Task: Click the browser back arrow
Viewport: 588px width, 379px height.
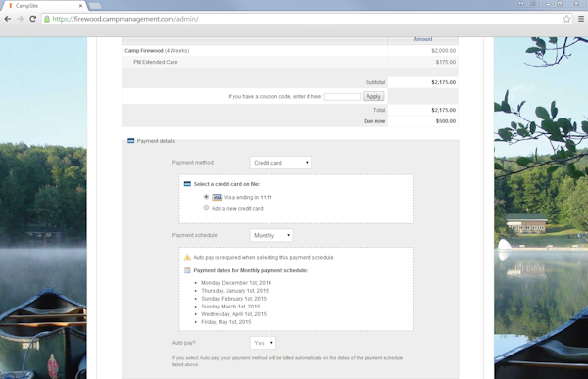Action: (x=8, y=19)
